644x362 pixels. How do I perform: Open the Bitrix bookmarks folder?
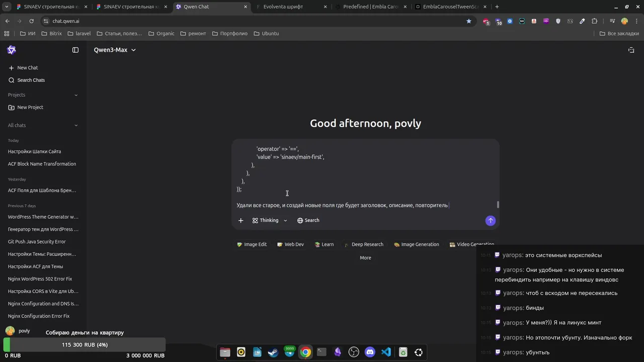pos(51,34)
